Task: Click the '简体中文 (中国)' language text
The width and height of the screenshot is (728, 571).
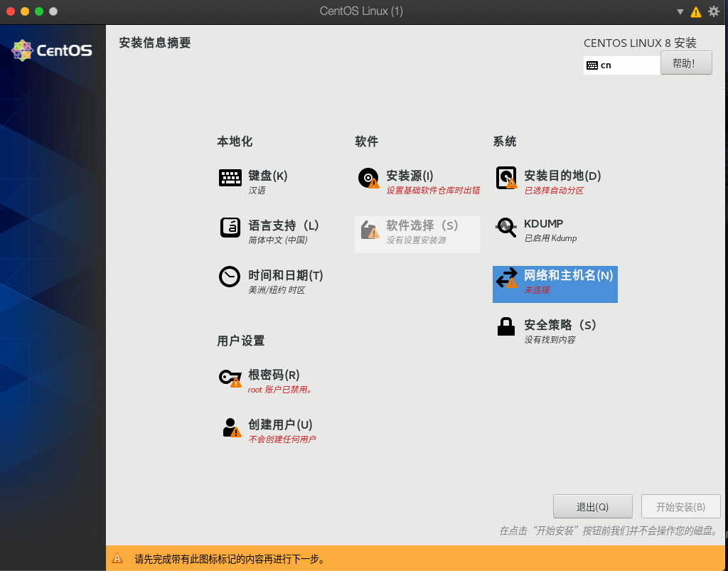Action: pos(278,240)
